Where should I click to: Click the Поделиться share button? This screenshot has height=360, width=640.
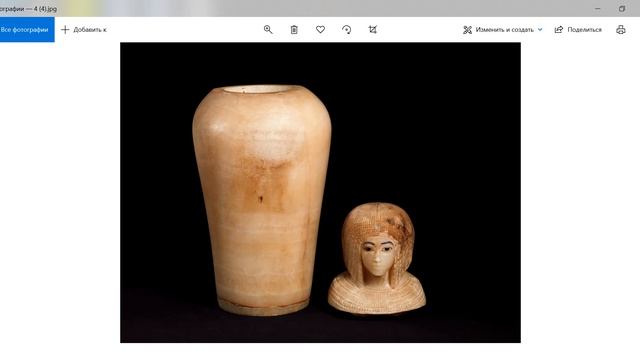[x=578, y=29]
